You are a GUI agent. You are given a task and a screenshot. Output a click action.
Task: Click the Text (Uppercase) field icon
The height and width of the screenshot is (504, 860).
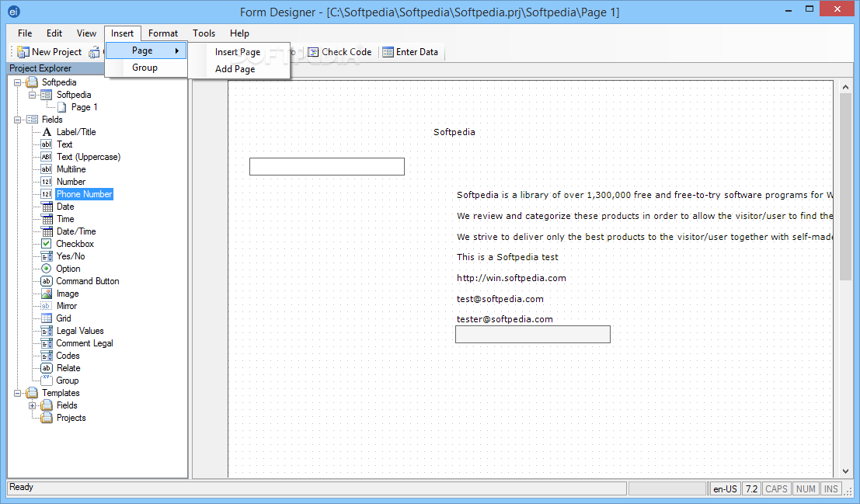click(47, 157)
